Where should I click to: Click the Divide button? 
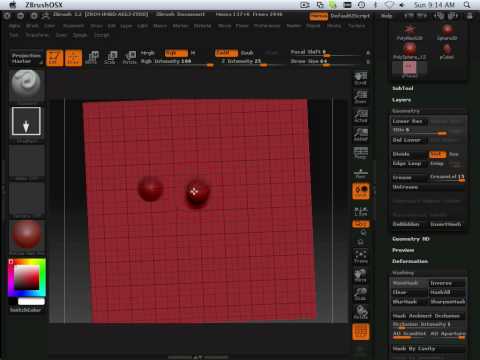(409, 154)
